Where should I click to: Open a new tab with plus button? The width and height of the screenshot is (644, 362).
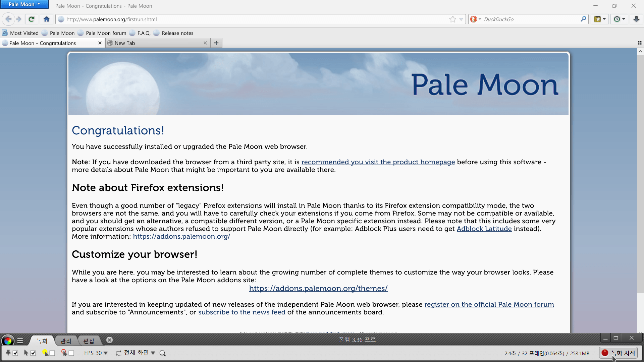216,43
